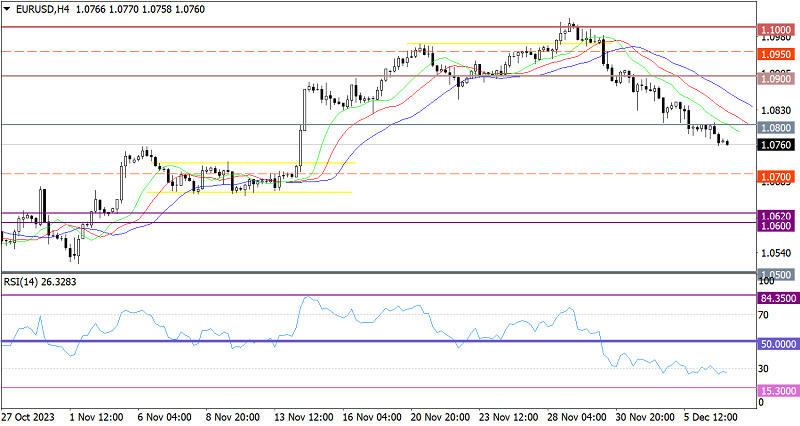Click the RSI 15.3000 level label
Image resolution: width=800 pixels, height=426 pixels.
tap(778, 391)
